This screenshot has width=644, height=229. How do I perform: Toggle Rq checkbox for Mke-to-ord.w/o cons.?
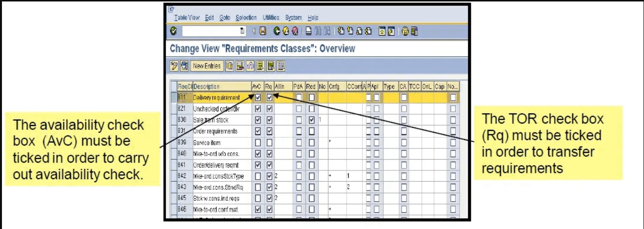point(269,154)
